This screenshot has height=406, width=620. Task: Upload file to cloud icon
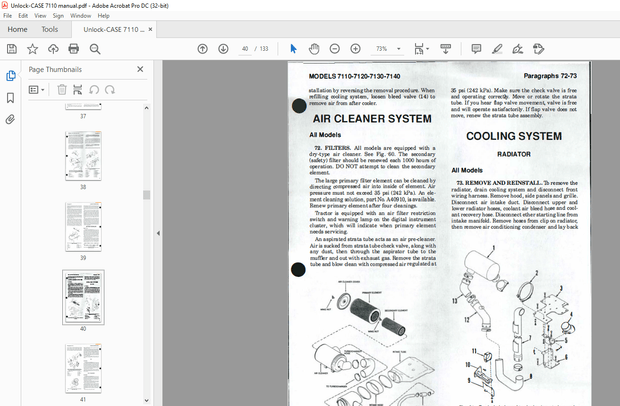pos(53,49)
